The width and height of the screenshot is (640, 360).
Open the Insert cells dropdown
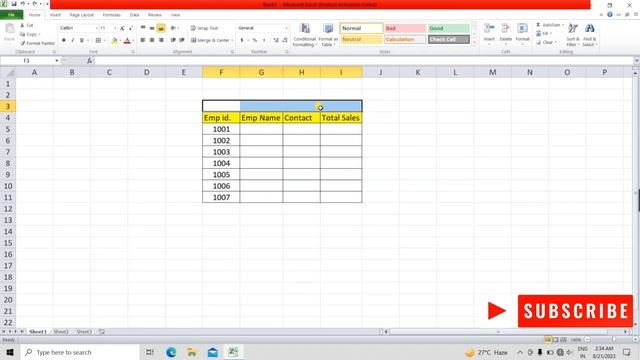489,34
